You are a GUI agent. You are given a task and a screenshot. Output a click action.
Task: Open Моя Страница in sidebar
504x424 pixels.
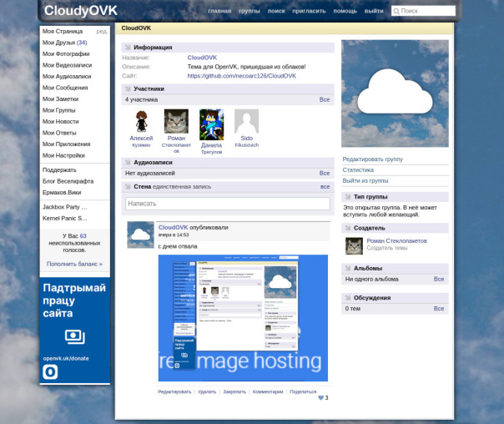[x=63, y=31]
